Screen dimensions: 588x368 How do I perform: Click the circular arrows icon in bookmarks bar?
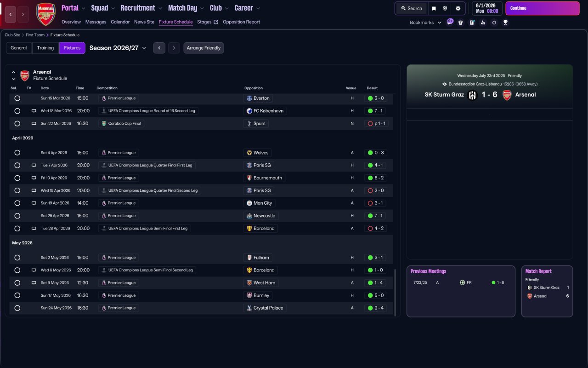494,23
